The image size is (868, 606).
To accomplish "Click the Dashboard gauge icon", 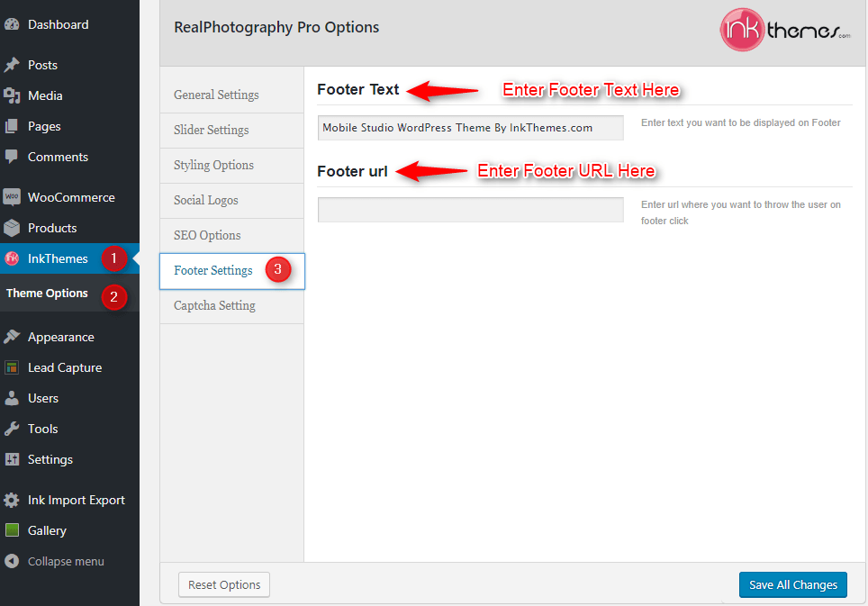I will coord(12,24).
